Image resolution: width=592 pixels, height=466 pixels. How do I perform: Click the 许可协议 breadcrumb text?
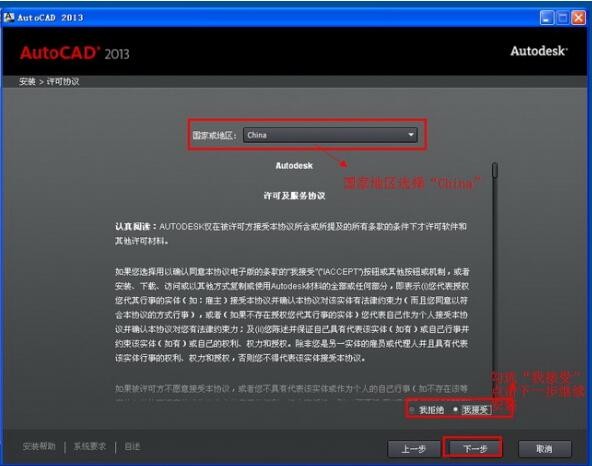pyautogui.click(x=63, y=82)
